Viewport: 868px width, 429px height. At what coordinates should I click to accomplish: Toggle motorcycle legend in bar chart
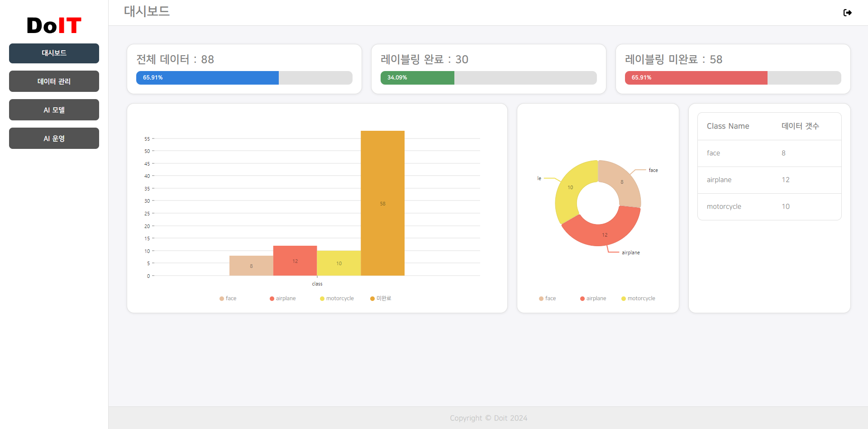coord(337,298)
